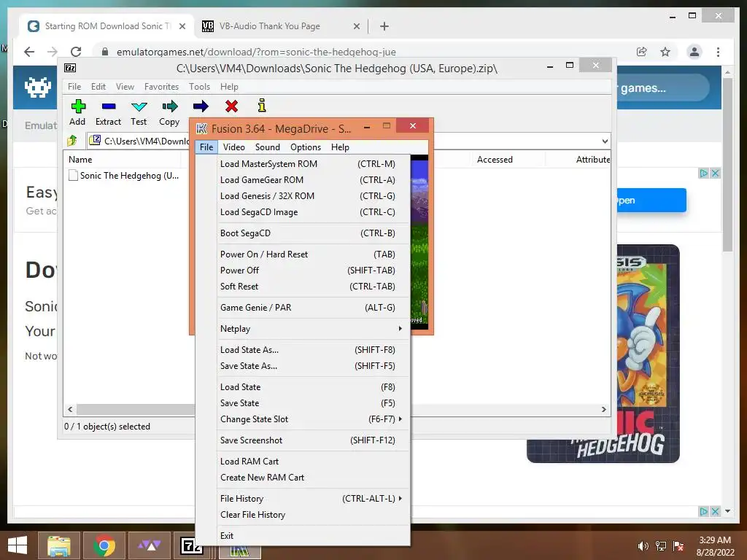Bookmark page with the star icon

[665, 52]
